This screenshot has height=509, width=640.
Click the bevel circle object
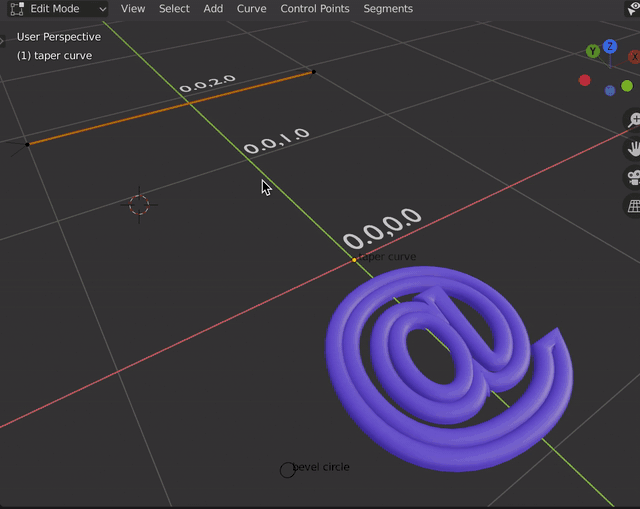(287, 470)
